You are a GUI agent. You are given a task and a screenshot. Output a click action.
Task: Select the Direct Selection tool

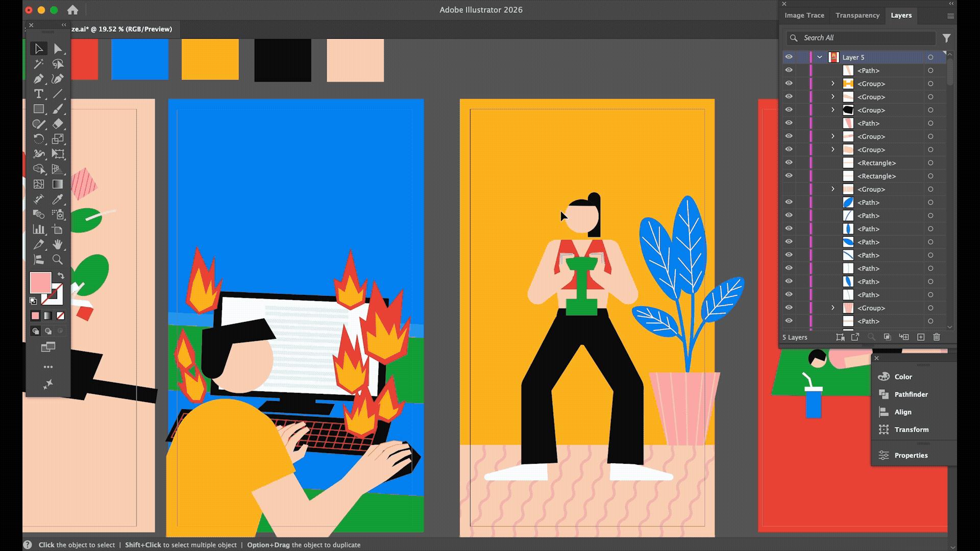58,48
